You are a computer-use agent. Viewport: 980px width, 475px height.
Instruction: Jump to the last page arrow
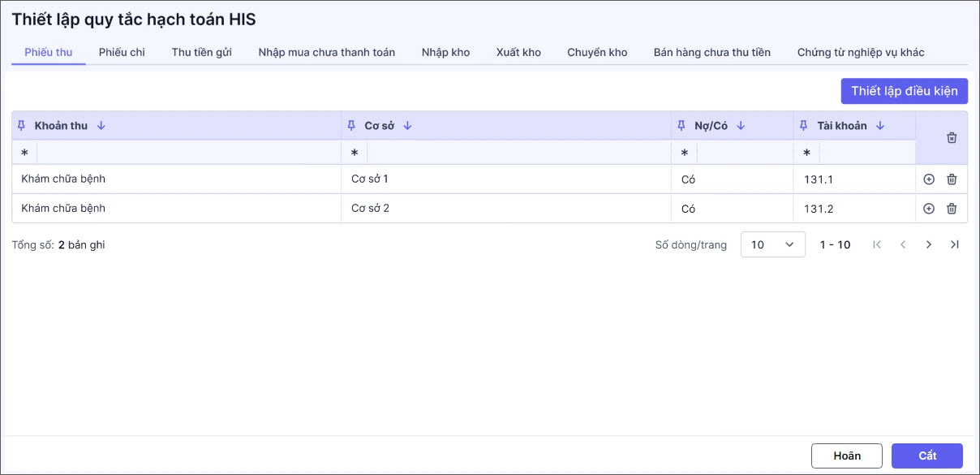(x=955, y=244)
